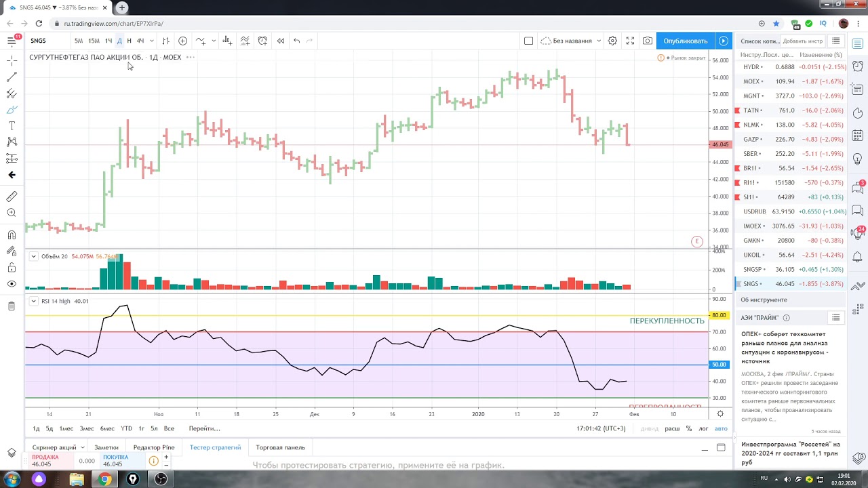Image resolution: width=868 pixels, height=488 pixels.
Task: Select the text annotation tool
Action: pos(12,126)
